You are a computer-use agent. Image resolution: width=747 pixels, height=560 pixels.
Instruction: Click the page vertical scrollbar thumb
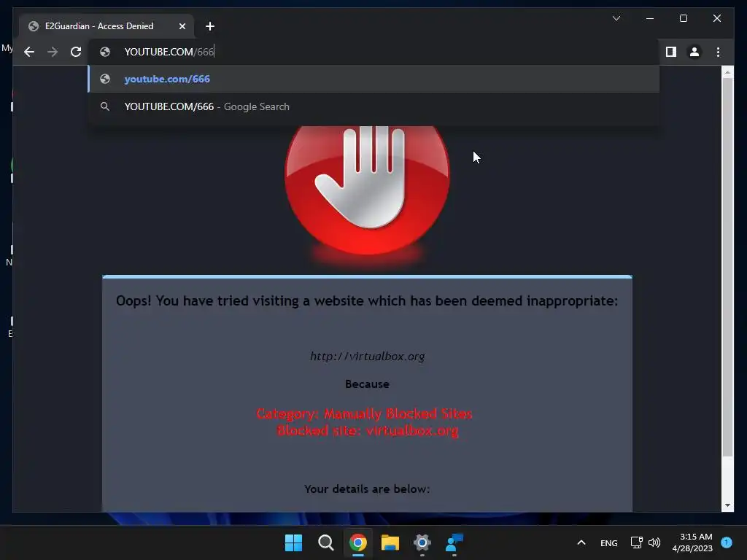click(727, 267)
